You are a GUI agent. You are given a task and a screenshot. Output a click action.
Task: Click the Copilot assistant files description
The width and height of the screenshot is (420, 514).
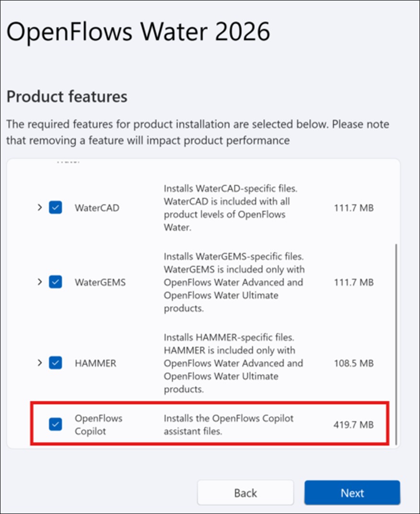click(x=229, y=424)
